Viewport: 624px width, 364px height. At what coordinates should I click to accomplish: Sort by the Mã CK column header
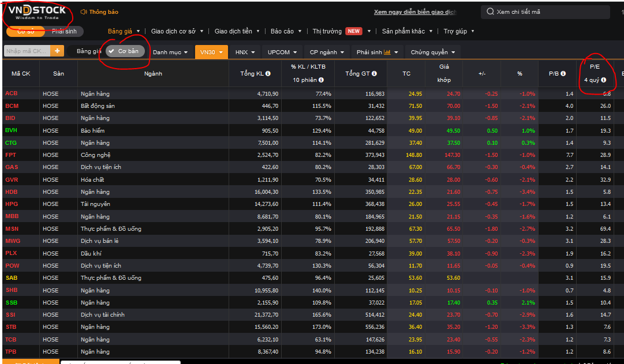tap(21, 74)
